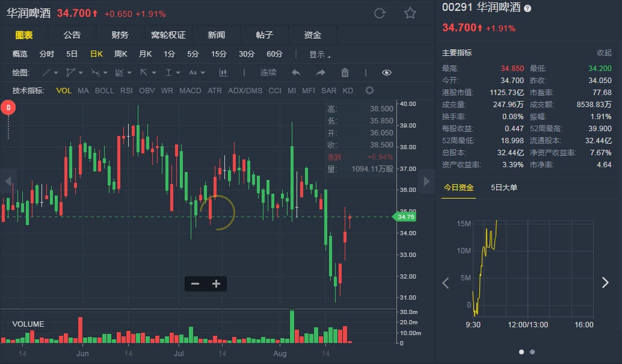The image size is (622, 364).
Task: Select the regression channel drawing tool
Action: point(119,73)
